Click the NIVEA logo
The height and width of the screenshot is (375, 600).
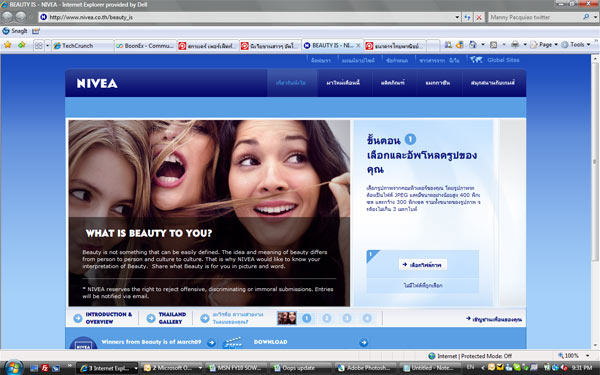coord(97,83)
